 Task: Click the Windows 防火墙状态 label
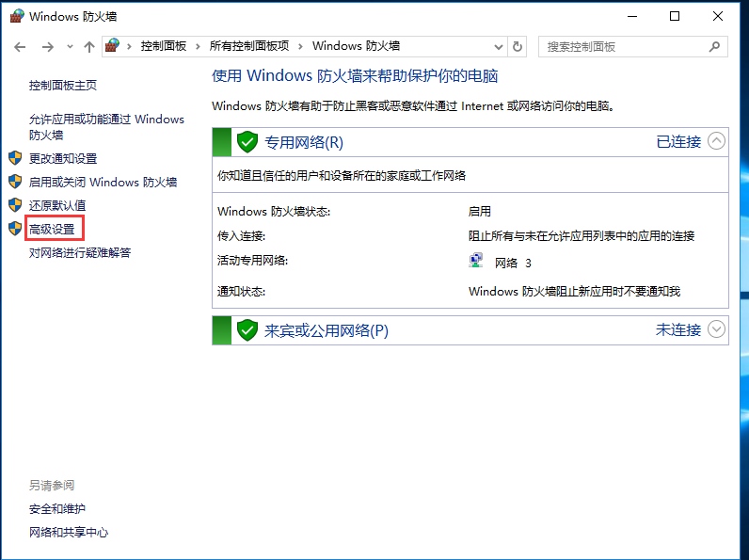[x=274, y=212]
